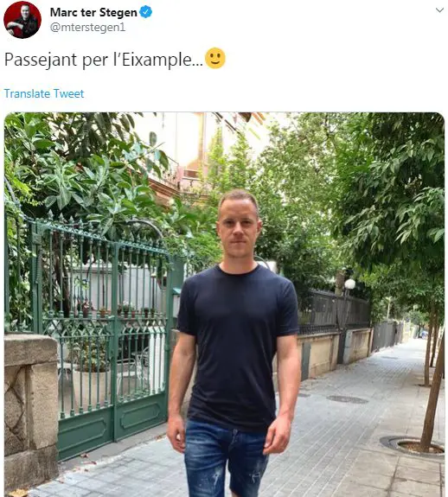This screenshot has height=497, width=448.
Task: Click the stone pillar beside the gate
Action: tap(31, 412)
